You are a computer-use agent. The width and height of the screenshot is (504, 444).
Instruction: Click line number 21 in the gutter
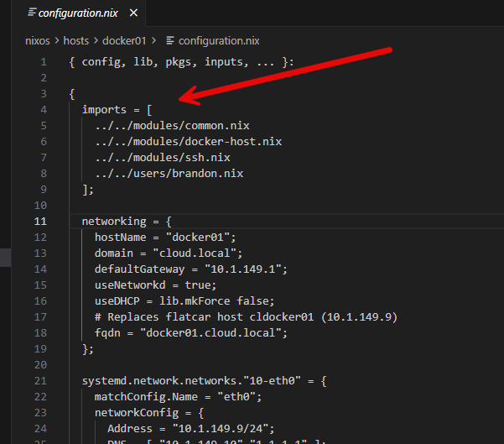[x=40, y=381]
